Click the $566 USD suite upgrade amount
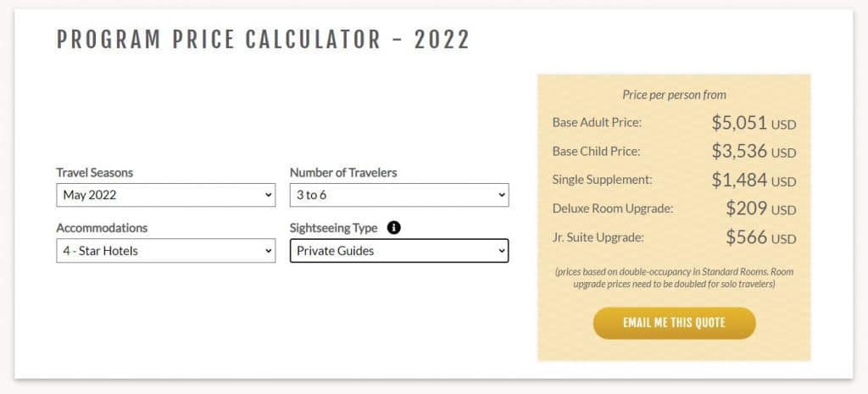This screenshot has height=394, width=868. (760, 237)
